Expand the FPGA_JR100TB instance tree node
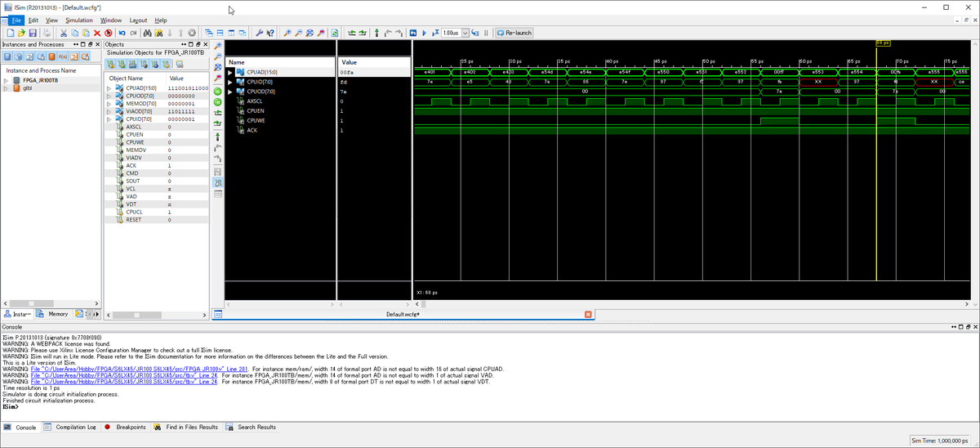 7,81
